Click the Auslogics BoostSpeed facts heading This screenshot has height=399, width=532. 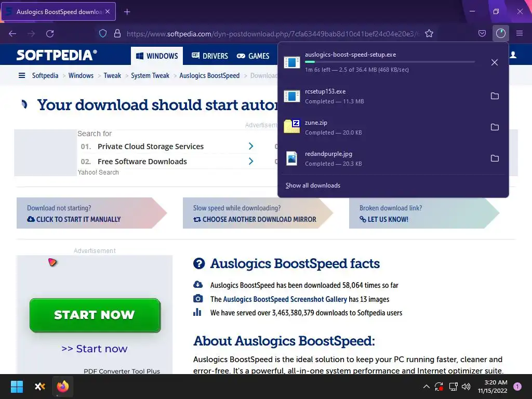point(295,263)
